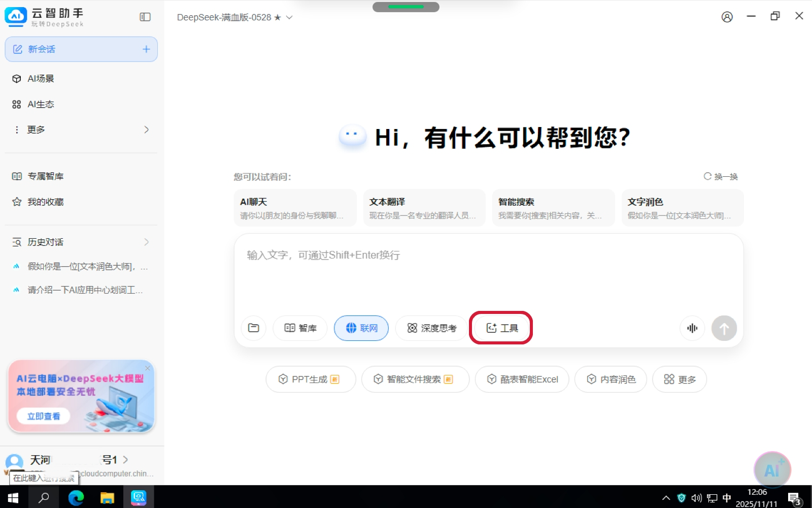Toggle the 深度思考 deep thinking option
This screenshot has width=812, height=508.
click(431, 328)
